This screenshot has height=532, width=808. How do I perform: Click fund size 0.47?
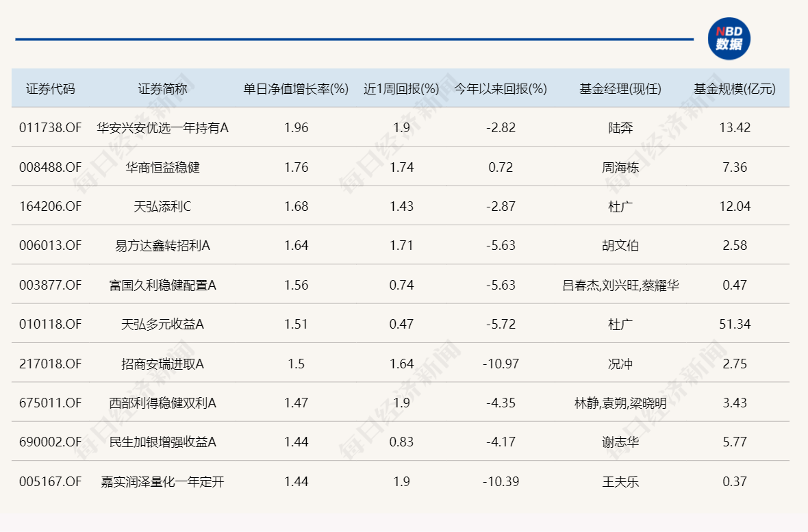(735, 285)
